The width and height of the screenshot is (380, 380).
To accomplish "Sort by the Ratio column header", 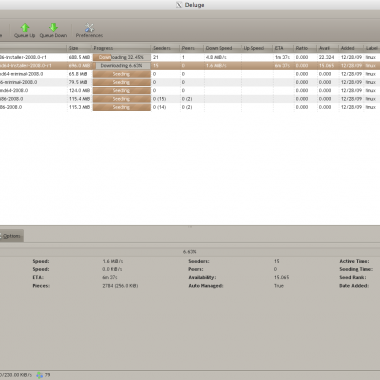I will [305, 48].
